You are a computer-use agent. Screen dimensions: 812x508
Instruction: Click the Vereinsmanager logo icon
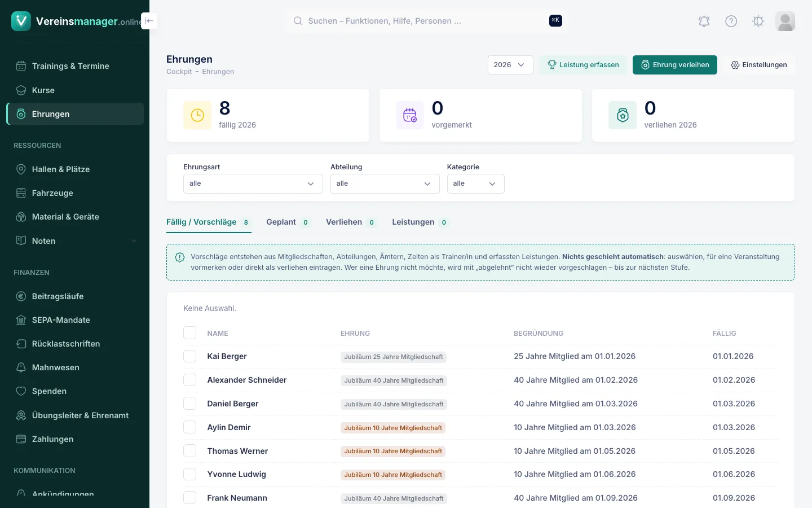21,21
